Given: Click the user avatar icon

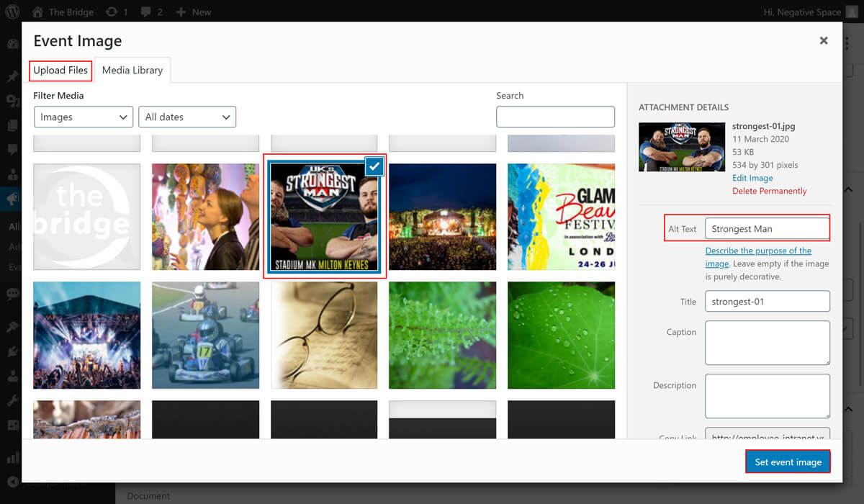Looking at the screenshot, I should click(851, 12).
